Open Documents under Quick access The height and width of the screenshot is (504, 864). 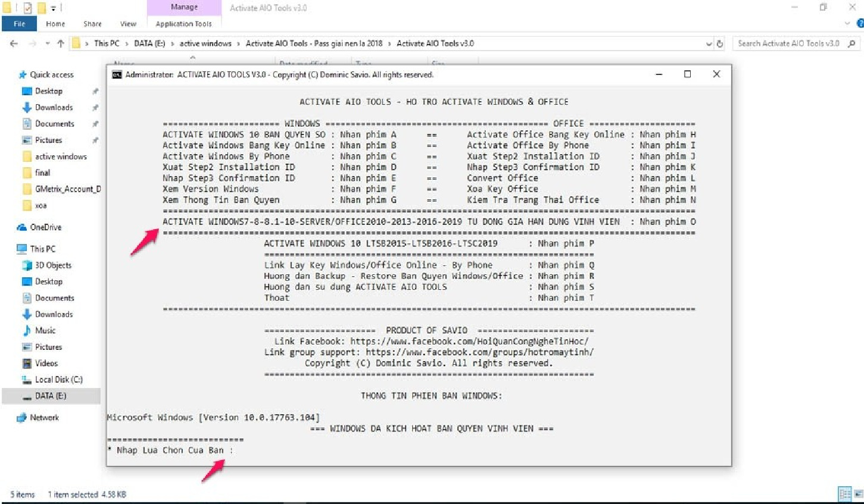click(x=55, y=124)
